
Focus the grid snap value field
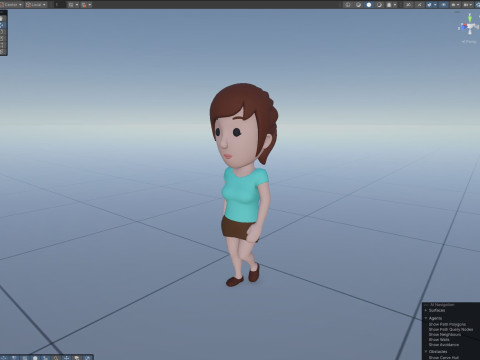60,5
